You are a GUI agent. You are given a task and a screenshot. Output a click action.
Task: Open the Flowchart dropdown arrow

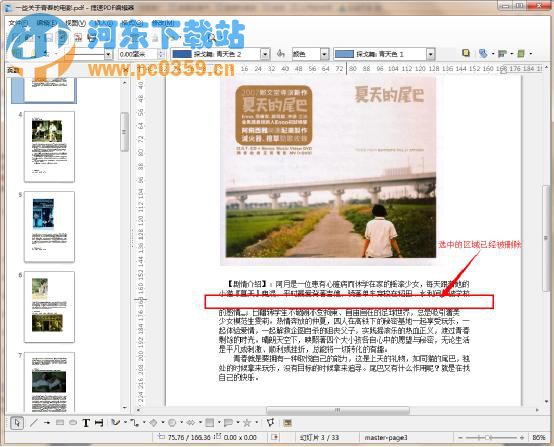219,423
